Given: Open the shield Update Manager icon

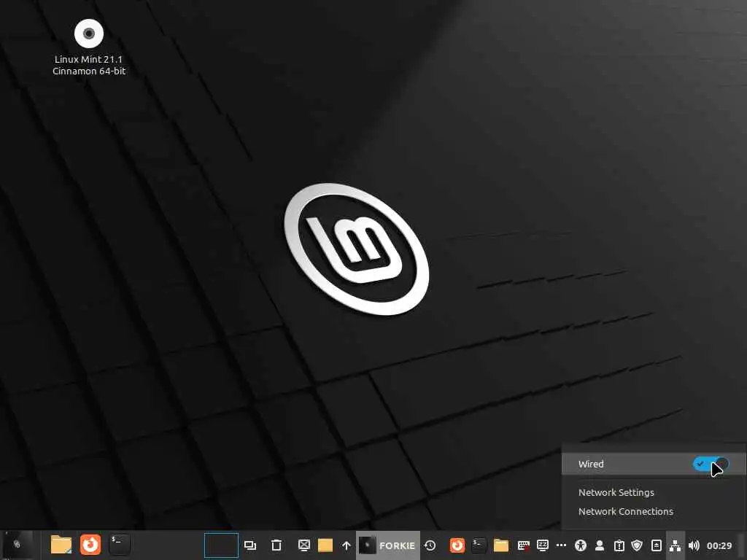Looking at the screenshot, I should click(638, 545).
